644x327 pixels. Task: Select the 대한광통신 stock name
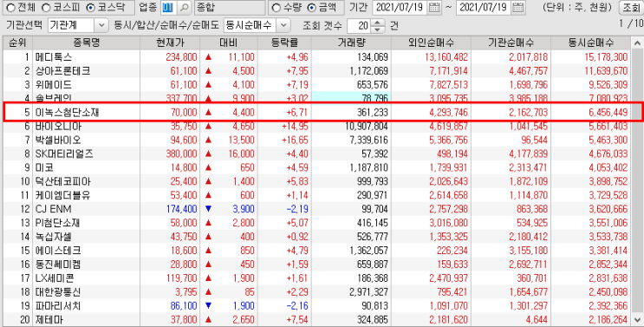pos(58,292)
